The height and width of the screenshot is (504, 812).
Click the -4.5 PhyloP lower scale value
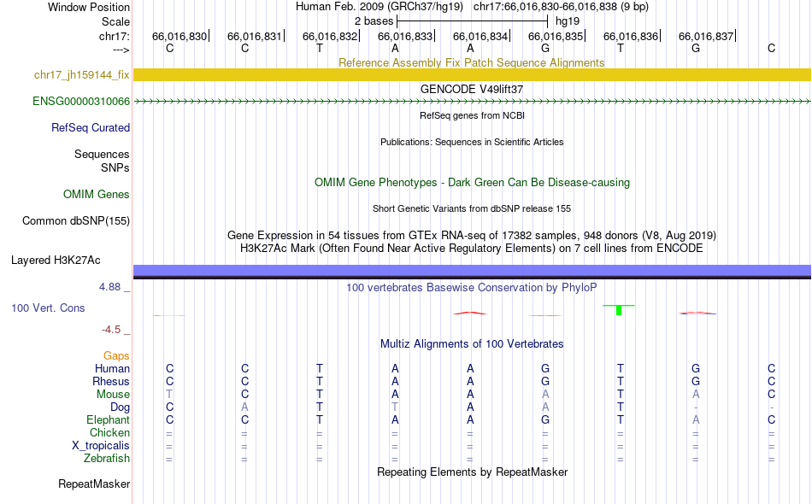tap(111, 330)
